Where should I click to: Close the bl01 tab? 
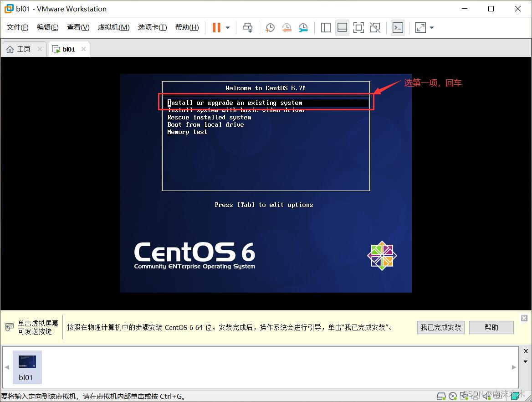[x=83, y=49]
